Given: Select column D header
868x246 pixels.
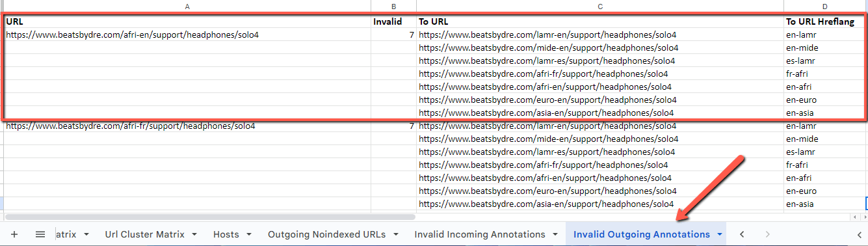Looking at the screenshot, I should coord(824,6).
